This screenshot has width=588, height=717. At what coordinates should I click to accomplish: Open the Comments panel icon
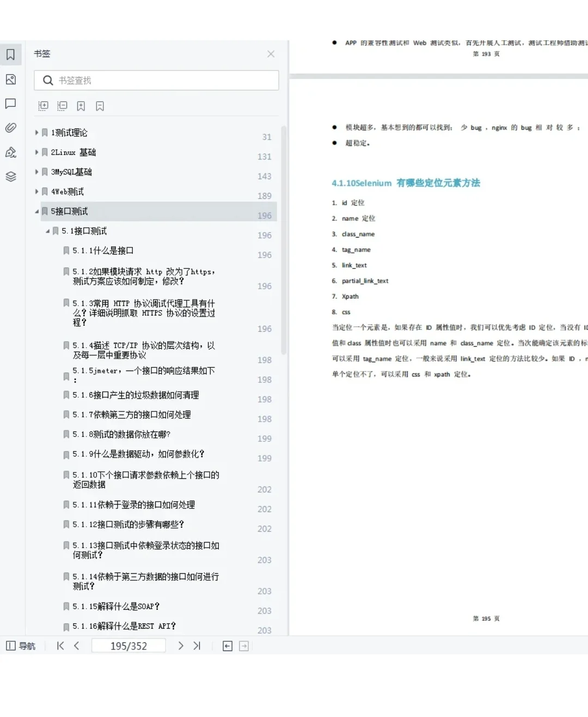click(11, 104)
